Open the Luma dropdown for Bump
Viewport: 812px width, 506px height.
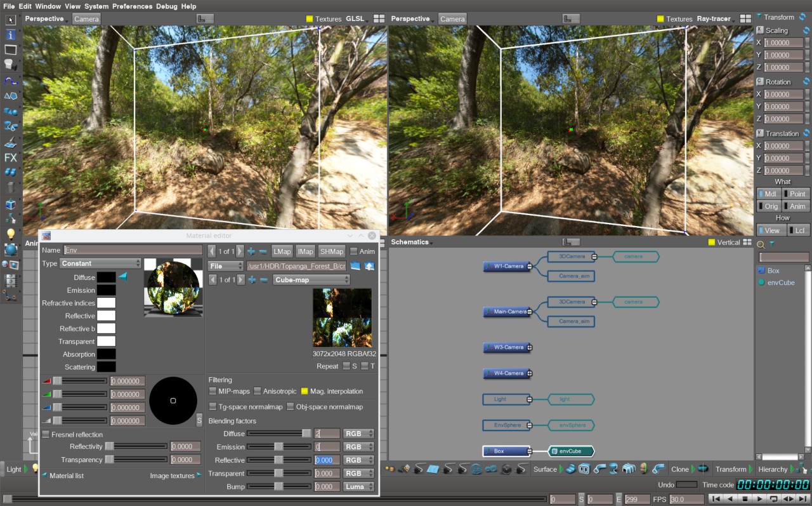coord(358,487)
